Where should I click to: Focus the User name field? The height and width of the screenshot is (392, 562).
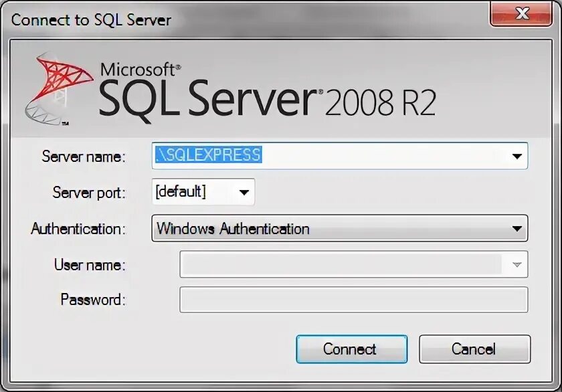click(x=353, y=264)
